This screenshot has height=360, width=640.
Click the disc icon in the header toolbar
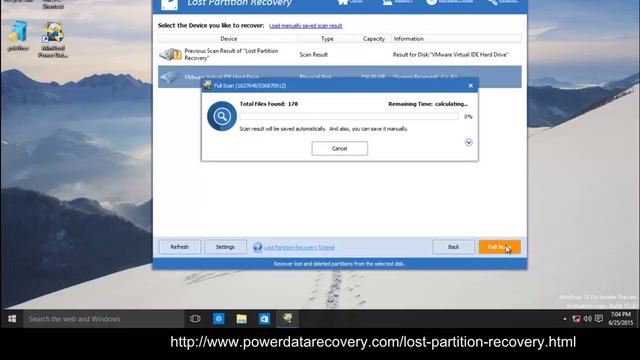431,2
